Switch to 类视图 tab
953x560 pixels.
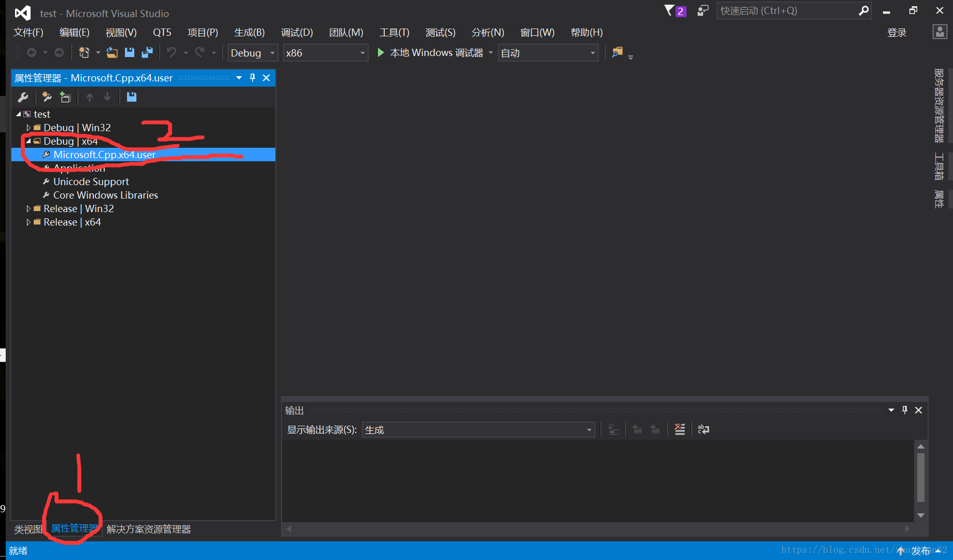[x=28, y=529]
